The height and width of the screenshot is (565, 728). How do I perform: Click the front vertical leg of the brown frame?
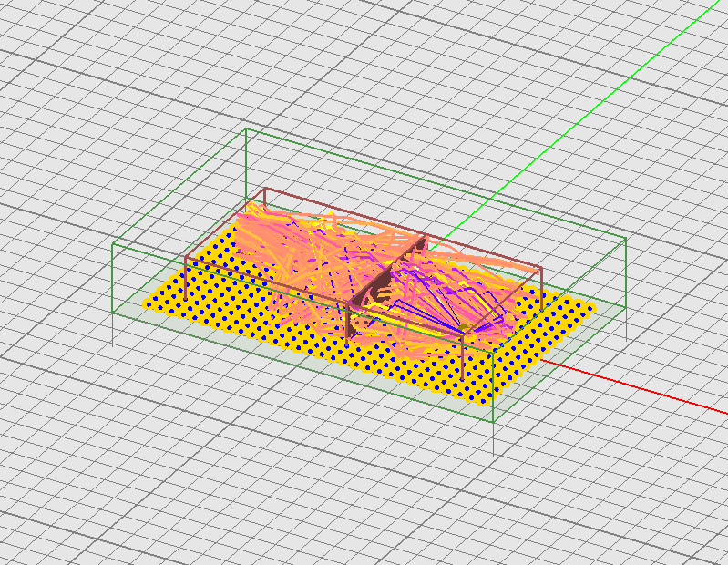[463, 360]
